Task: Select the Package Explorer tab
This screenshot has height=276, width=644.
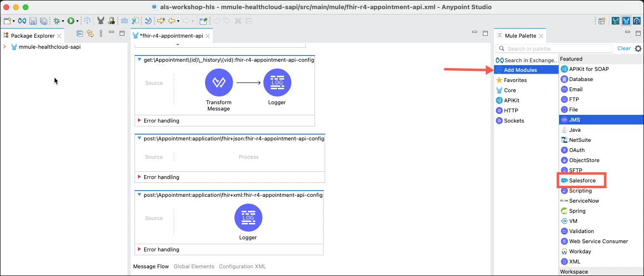Action: 33,36
